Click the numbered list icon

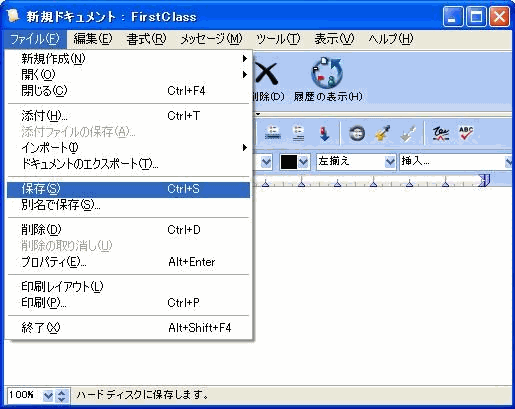tap(298, 133)
